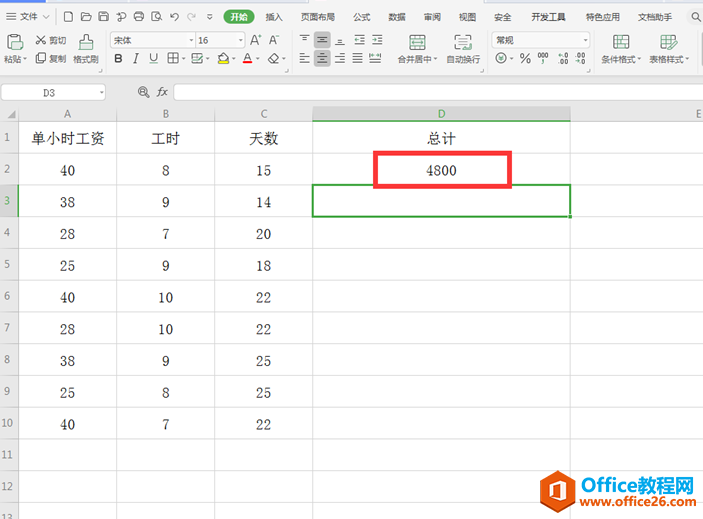703x519 pixels.
Task: Align text right
Action: tap(340, 58)
